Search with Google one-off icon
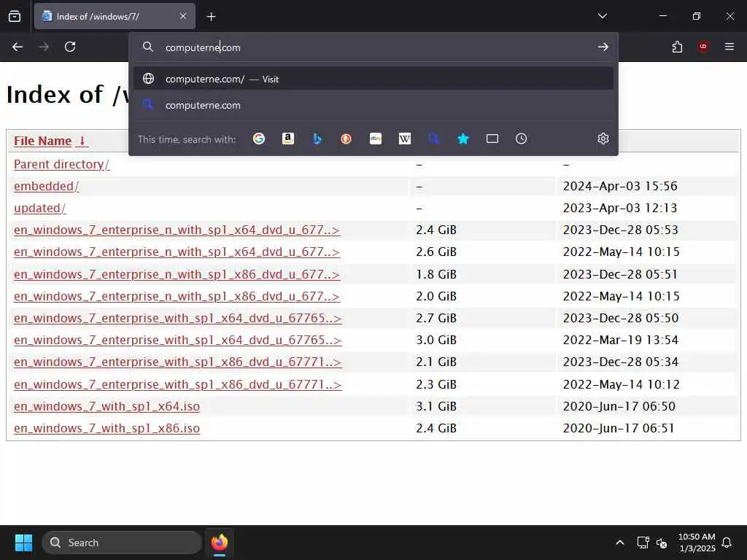The width and height of the screenshot is (747, 560). (x=259, y=139)
